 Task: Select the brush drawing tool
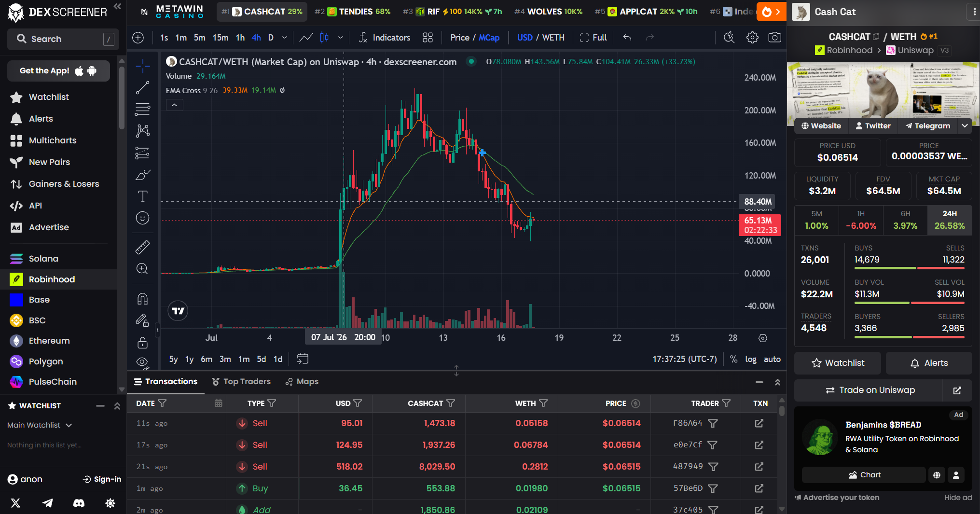point(142,175)
